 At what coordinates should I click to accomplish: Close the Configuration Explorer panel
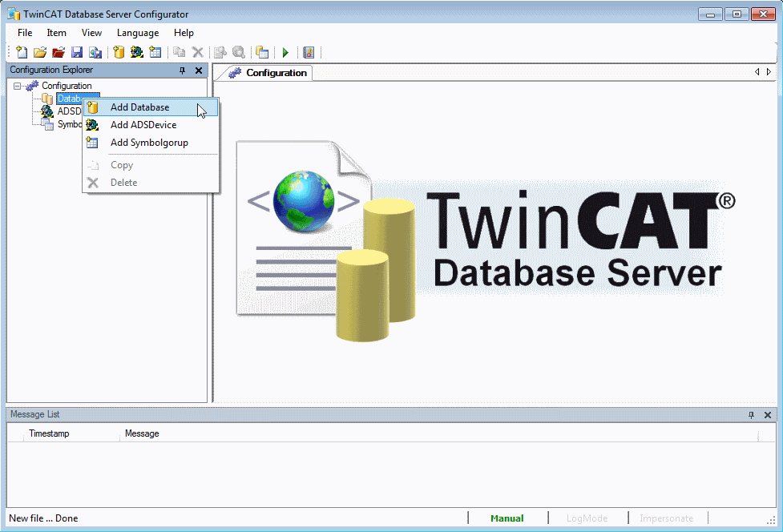(198, 71)
